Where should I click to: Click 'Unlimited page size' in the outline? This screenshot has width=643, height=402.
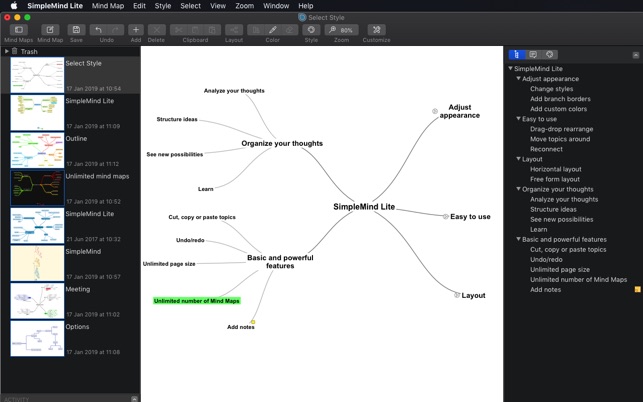point(560,269)
